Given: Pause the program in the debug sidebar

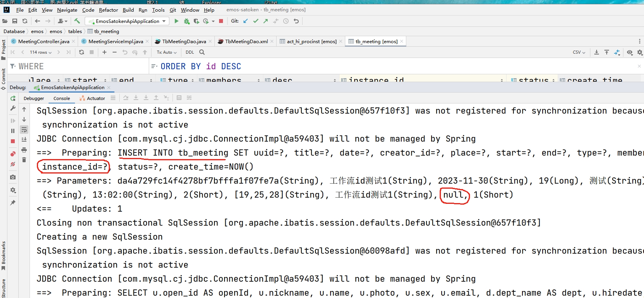Looking at the screenshot, I should point(13,131).
